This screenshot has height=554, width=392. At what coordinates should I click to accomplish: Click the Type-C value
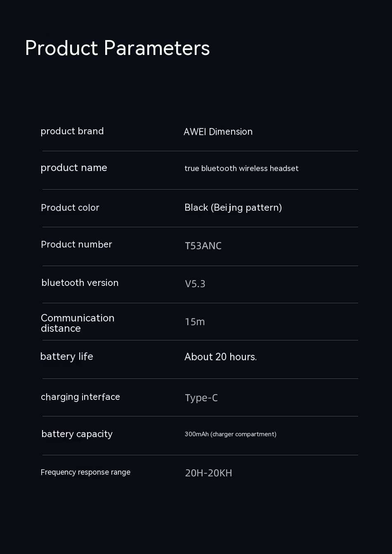pos(201,398)
